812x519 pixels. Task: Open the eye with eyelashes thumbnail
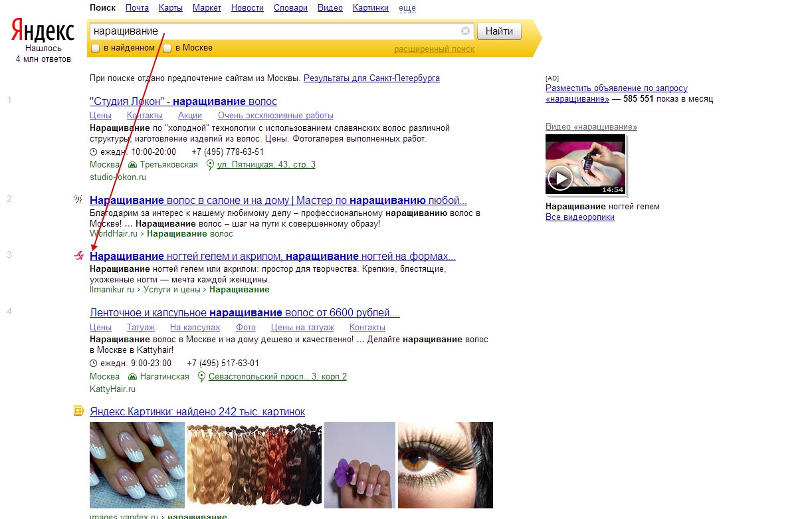(x=445, y=465)
